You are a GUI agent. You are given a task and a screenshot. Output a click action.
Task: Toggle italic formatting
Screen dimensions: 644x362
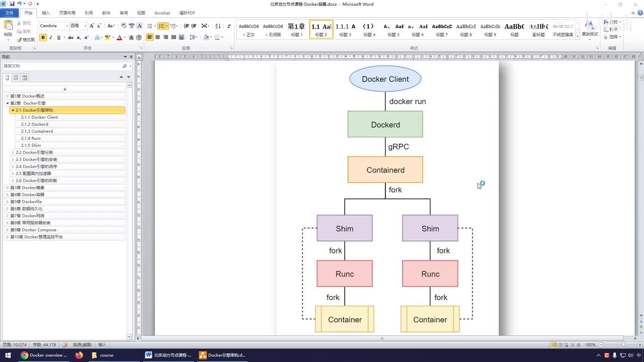point(51,38)
